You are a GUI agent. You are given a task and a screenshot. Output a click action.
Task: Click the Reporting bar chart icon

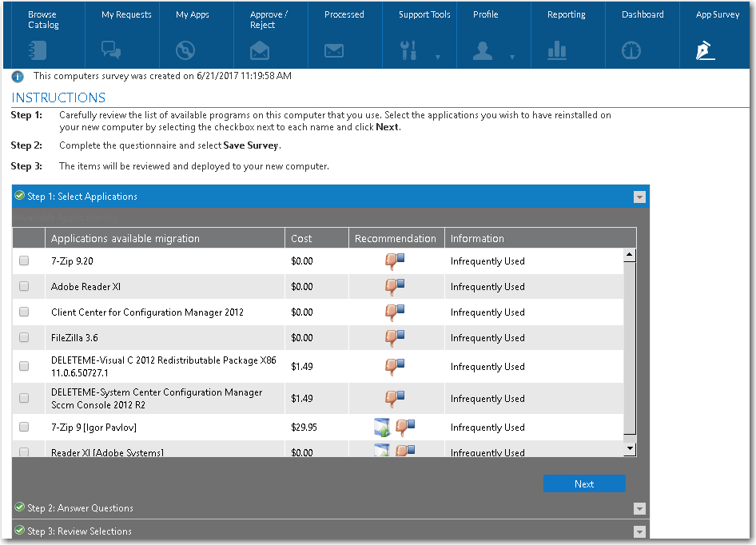[557, 50]
